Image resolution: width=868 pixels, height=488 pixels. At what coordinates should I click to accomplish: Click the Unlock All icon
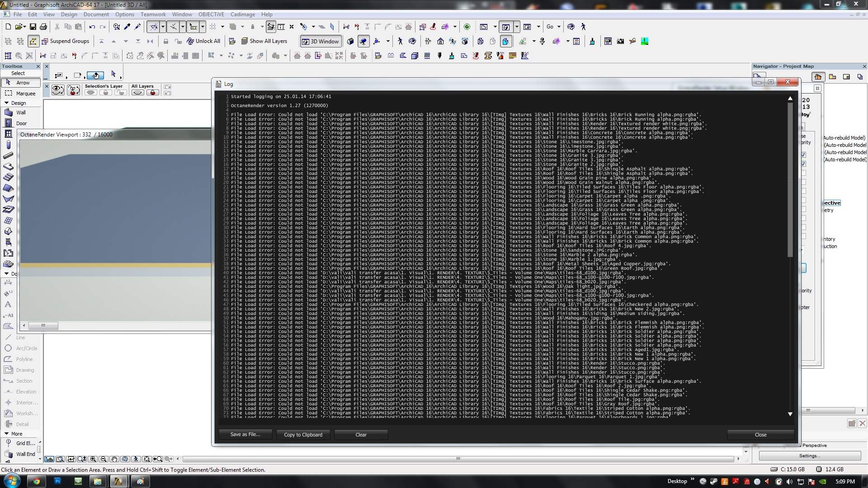tap(190, 41)
